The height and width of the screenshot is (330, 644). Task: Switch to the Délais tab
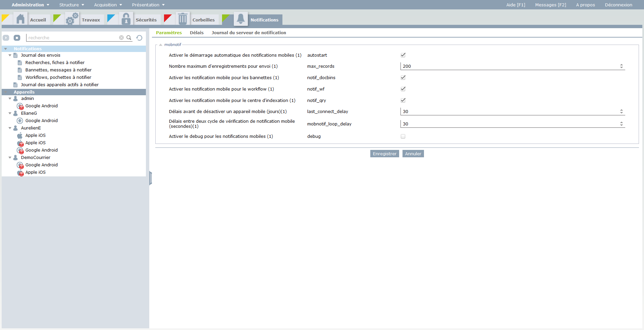[197, 33]
